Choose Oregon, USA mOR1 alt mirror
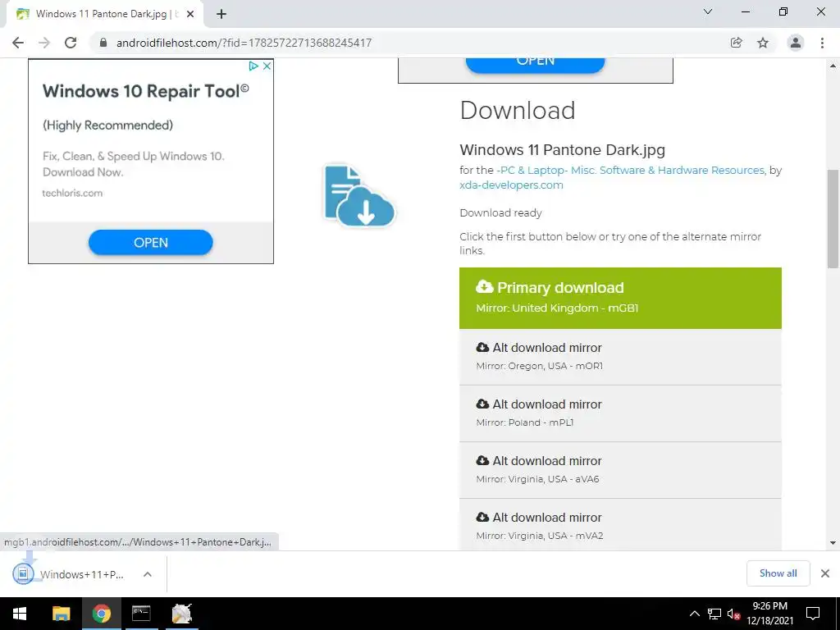This screenshot has height=630, width=840. [x=620, y=357]
